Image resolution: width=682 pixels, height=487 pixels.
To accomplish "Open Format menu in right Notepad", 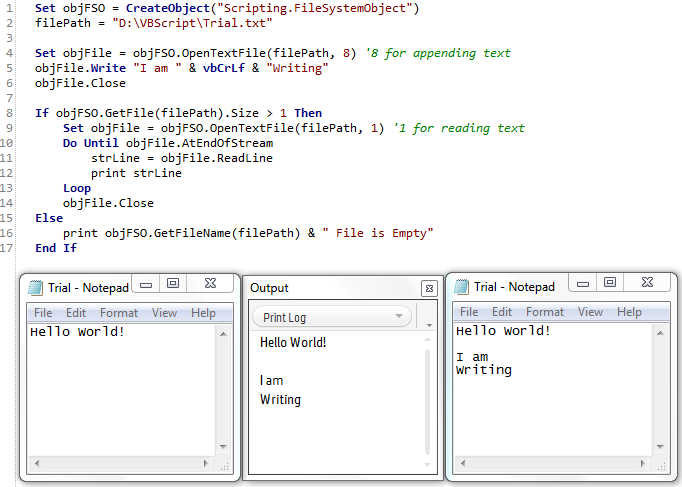I will point(545,312).
